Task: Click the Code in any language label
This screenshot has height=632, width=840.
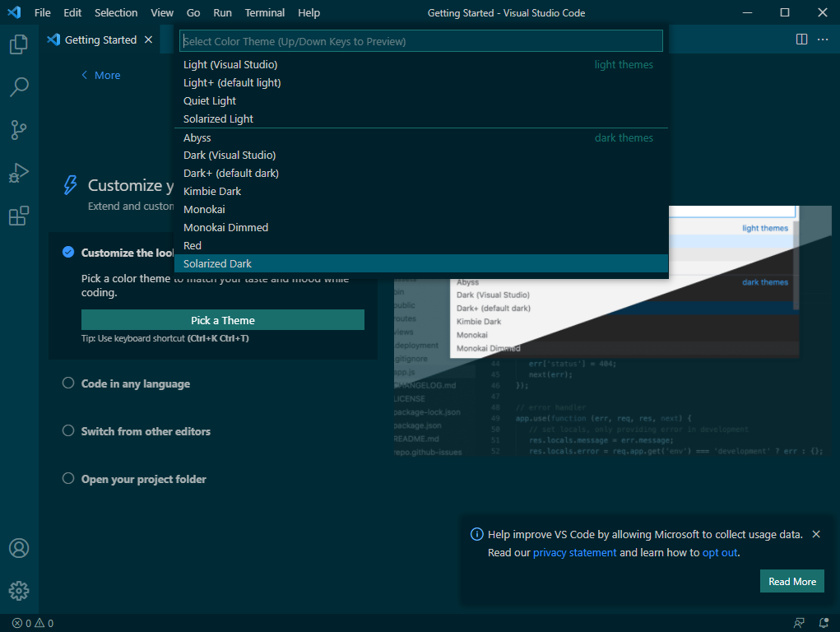Action: [x=136, y=383]
